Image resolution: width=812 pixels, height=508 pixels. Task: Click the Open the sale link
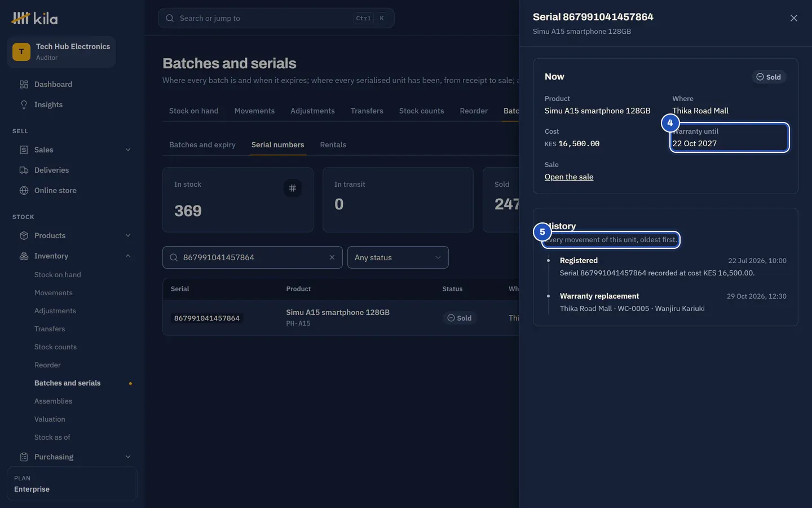pos(569,177)
